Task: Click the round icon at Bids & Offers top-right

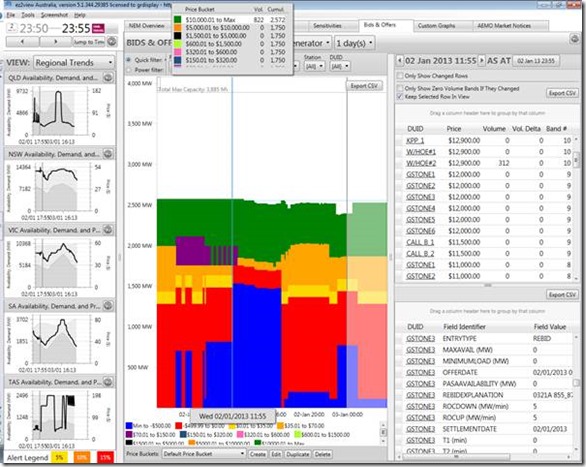Action: pyautogui.click(x=574, y=39)
